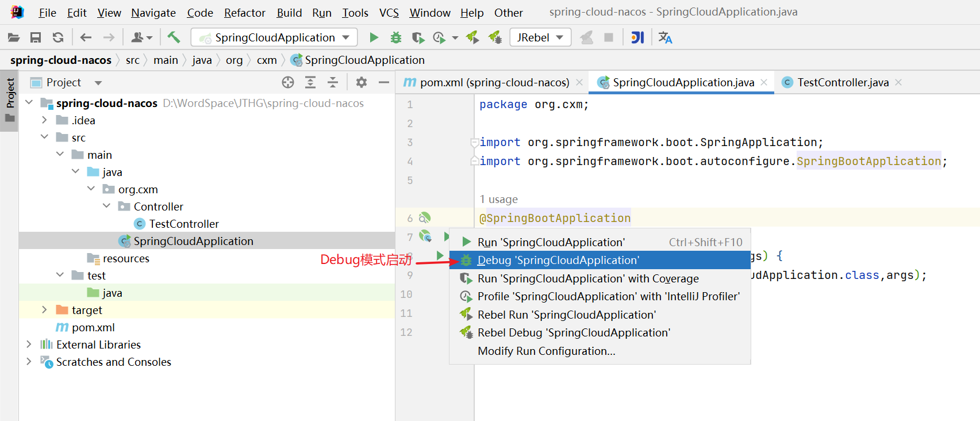
Task: Click the '1 usage' inlay hint
Action: point(499,199)
